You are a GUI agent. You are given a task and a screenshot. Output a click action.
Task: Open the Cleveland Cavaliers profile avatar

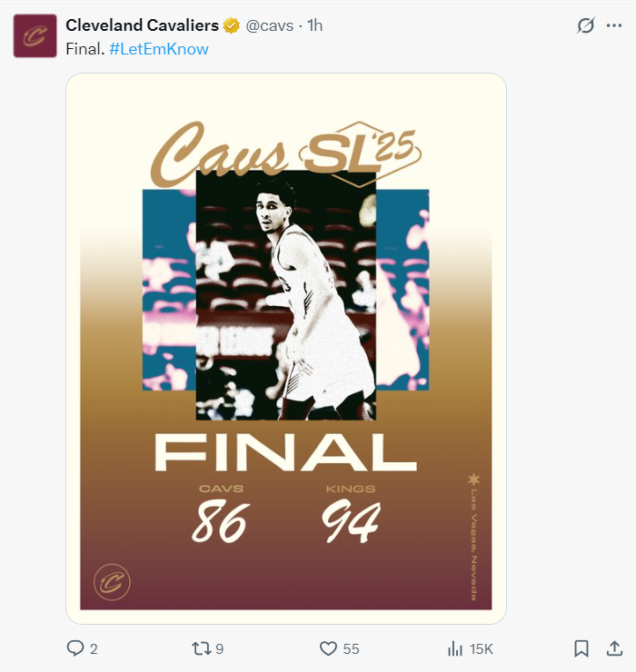35,35
